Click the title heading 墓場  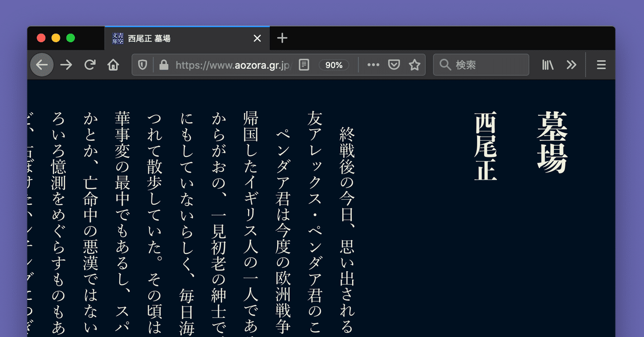tap(552, 142)
